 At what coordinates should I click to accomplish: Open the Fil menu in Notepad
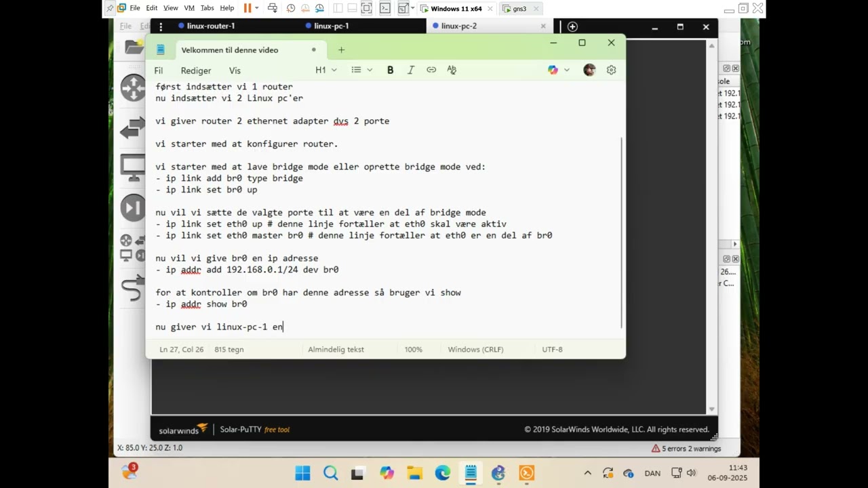(x=158, y=70)
